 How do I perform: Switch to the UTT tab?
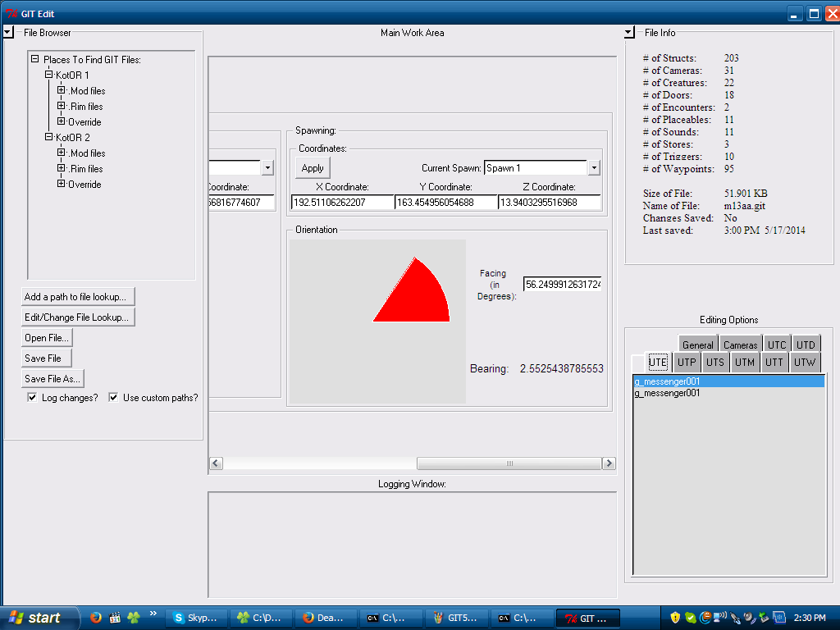pos(774,362)
